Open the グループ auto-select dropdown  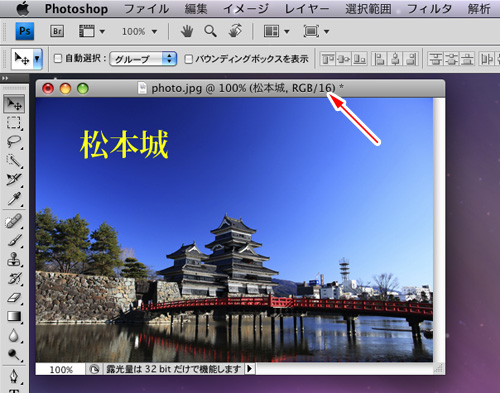coord(143,59)
